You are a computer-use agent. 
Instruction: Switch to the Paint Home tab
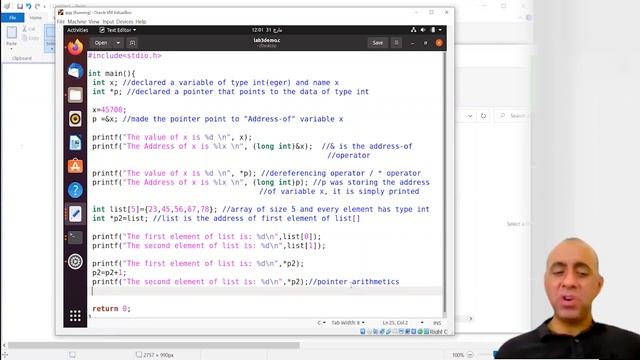click(x=36, y=18)
